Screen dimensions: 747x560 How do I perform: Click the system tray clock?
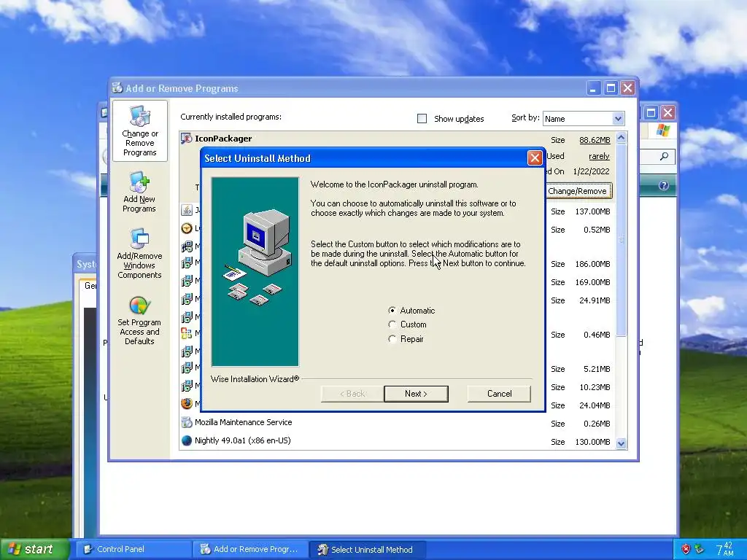(x=724, y=549)
